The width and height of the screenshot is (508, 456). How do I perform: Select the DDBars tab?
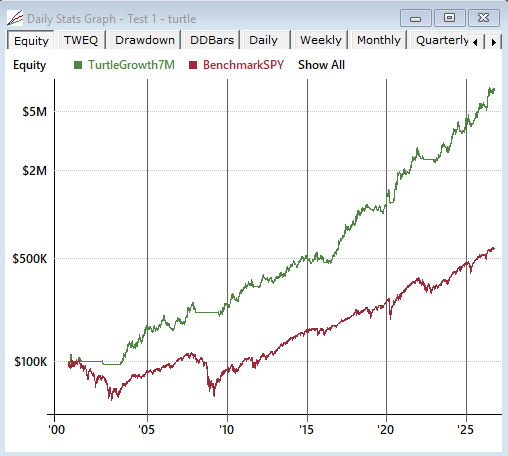pos(212,40)
